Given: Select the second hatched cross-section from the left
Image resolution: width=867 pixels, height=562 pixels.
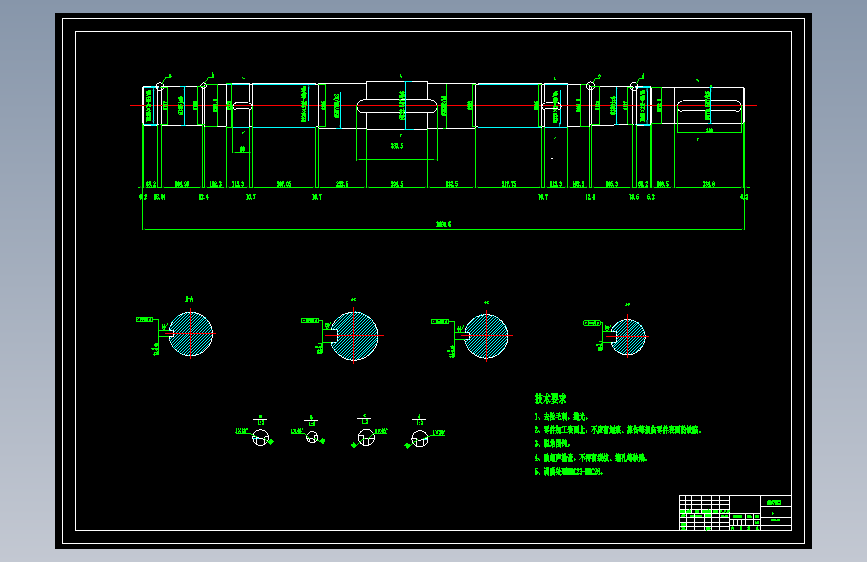Looking at the screenshot, I should tap(354, 336).
